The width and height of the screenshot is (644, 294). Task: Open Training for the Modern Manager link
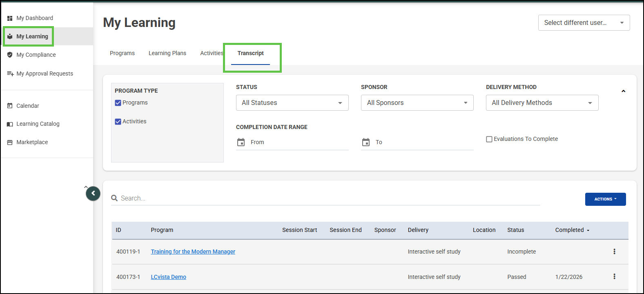click(193, 252)
